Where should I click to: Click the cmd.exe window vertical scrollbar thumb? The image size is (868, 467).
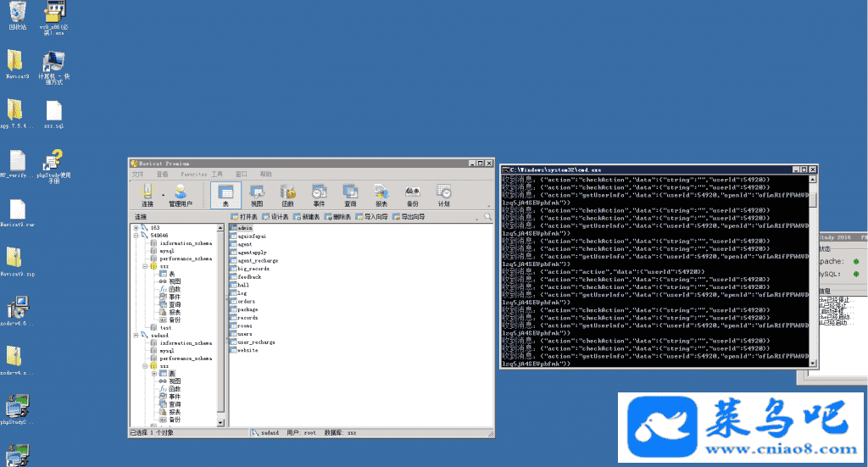814,200
